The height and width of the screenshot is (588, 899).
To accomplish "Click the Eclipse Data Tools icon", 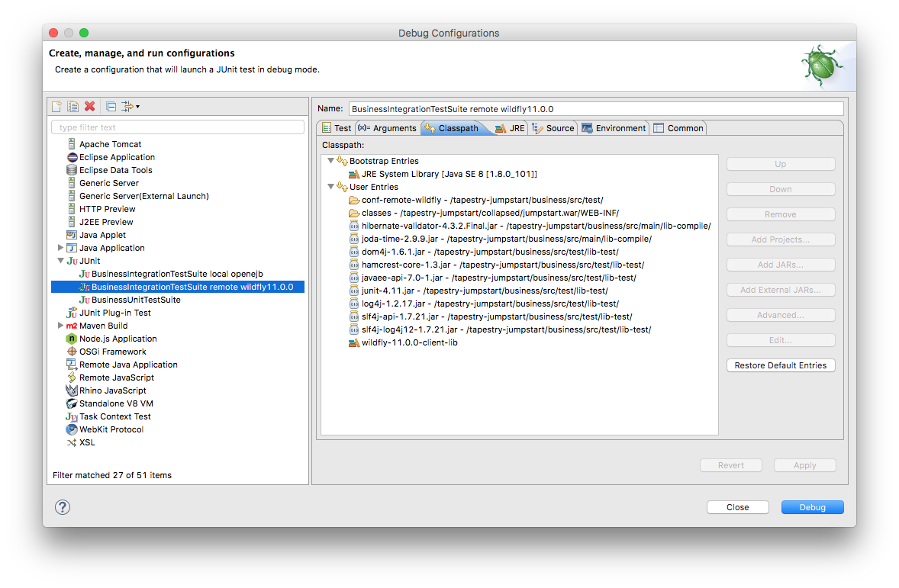I will pos(72,170).
